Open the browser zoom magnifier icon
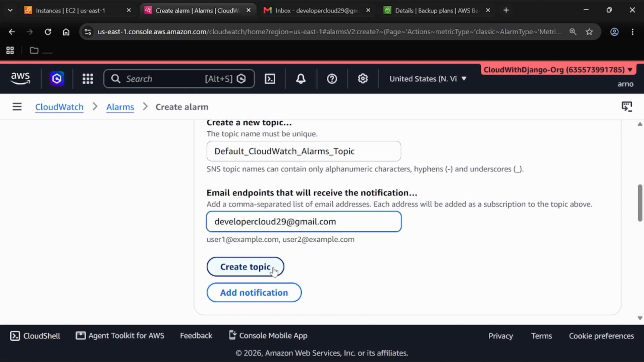 573,32
